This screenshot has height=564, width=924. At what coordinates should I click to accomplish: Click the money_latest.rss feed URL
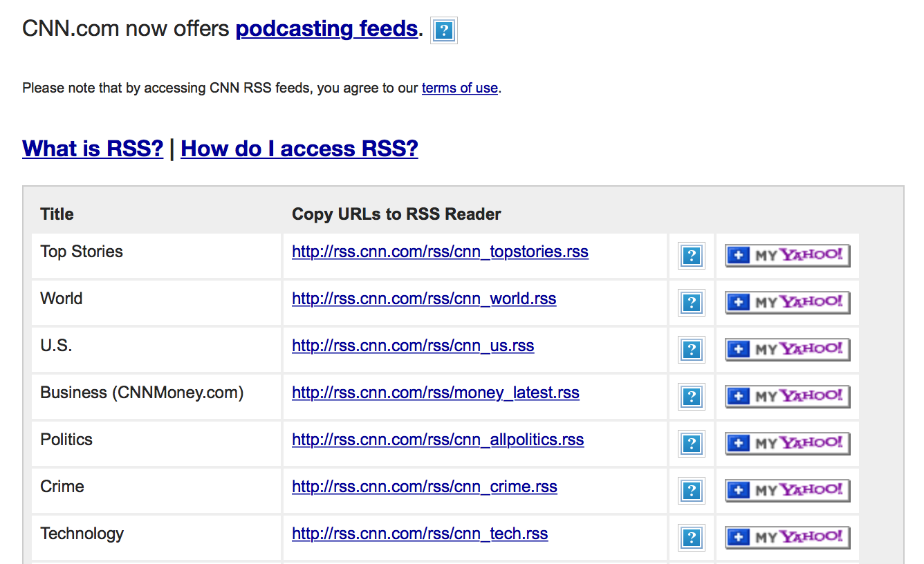pyautogui.click(x=435, y=393)
